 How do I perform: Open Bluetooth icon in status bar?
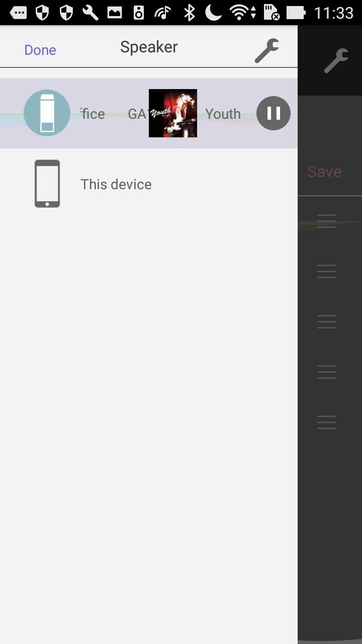coord(189,13)
